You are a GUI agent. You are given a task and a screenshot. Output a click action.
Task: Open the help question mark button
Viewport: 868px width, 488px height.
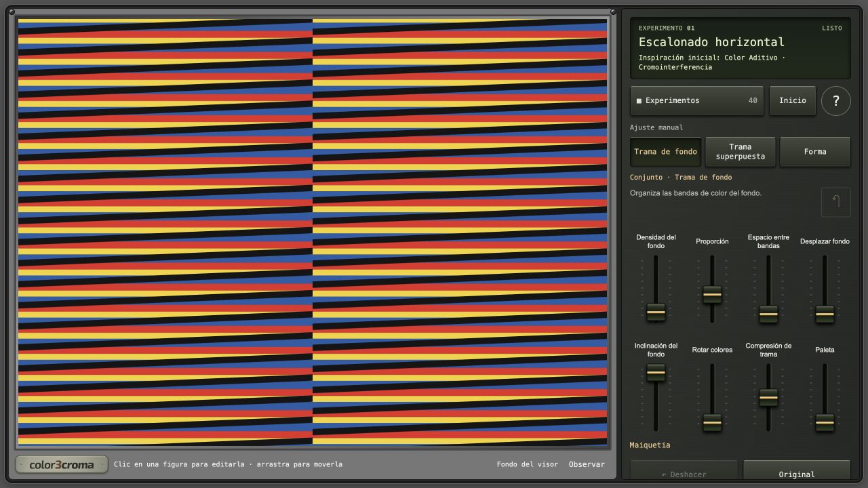click(835, 101)
